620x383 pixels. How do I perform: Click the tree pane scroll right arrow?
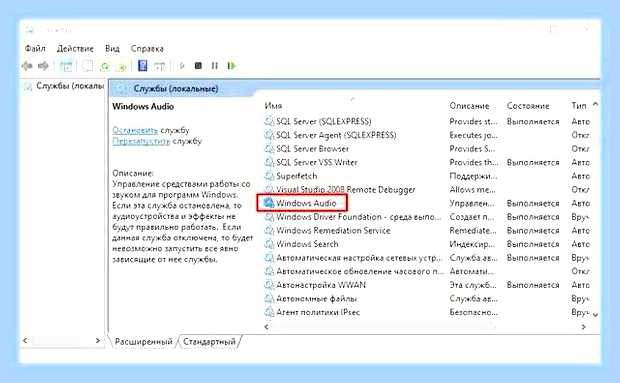(x=98, y=340)
